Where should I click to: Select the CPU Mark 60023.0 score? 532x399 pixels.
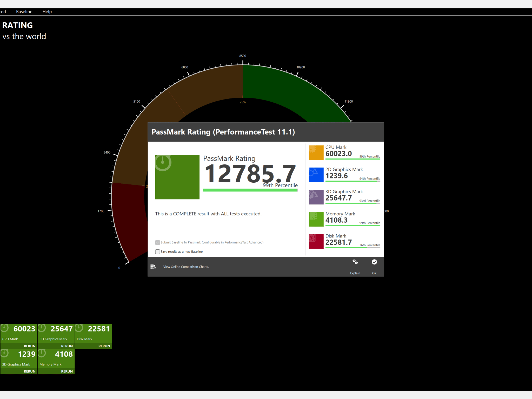pos(338,154)
